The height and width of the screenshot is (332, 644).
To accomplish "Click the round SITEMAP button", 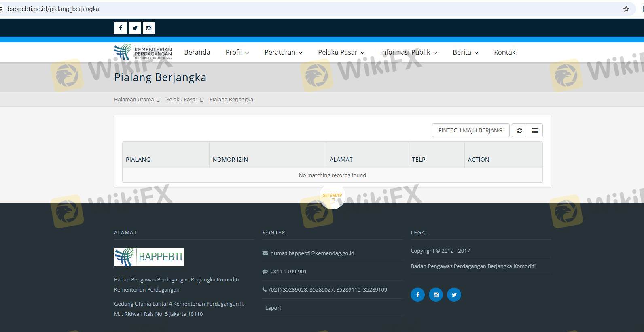I will [332, 196].
